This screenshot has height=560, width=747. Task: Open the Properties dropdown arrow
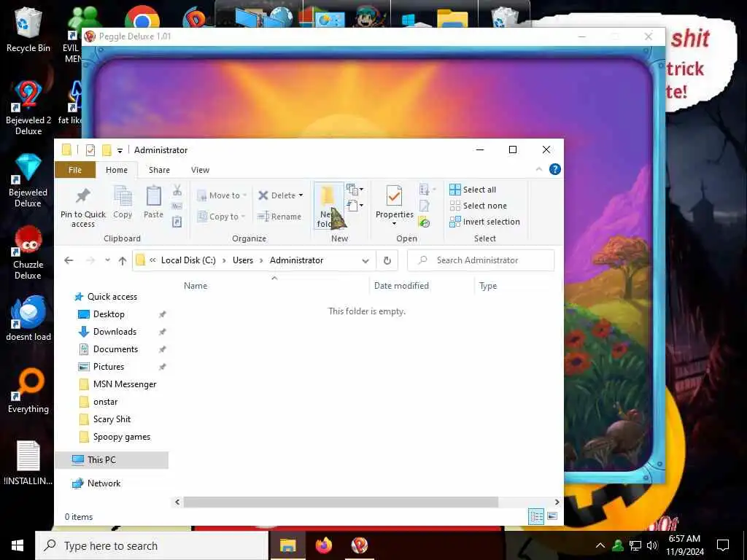pos(394,223)
